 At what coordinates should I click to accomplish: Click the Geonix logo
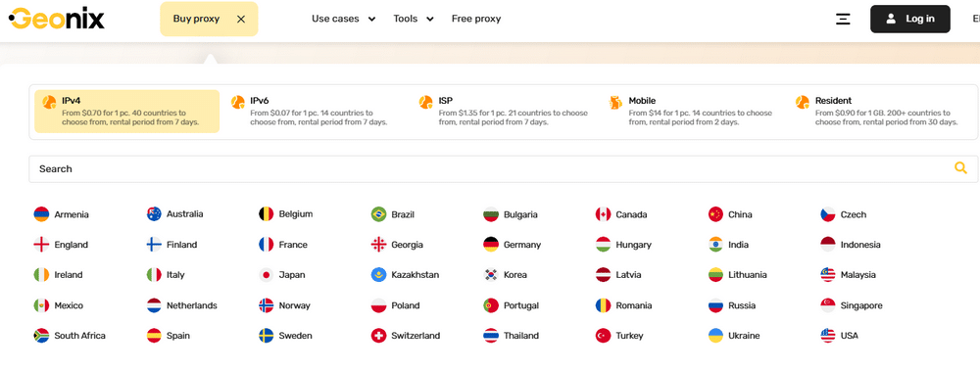click(56, 19)
